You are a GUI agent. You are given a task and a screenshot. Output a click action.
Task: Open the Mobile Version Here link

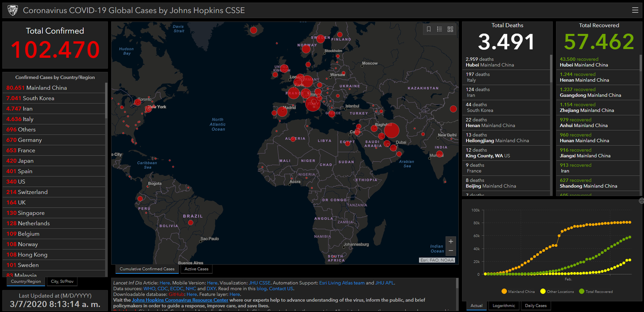click(212, 283)
